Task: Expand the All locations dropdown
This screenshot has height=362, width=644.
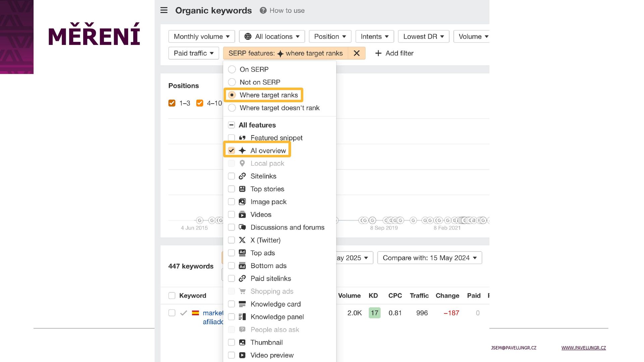Action: click(x=272, y=37)
